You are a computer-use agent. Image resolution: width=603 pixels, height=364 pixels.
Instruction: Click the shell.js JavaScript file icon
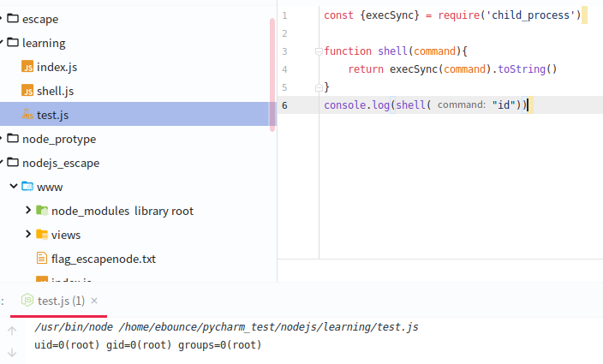coord(27,91)
